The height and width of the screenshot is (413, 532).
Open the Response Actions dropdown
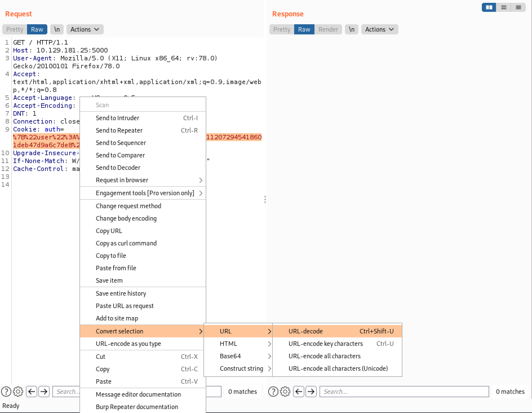coord(380,29)
